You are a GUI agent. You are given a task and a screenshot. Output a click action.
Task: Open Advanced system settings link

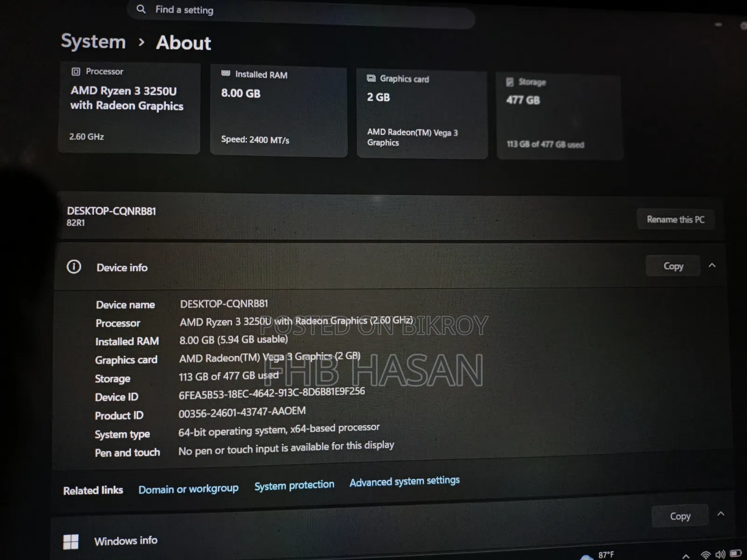click(x=404, y=481)
